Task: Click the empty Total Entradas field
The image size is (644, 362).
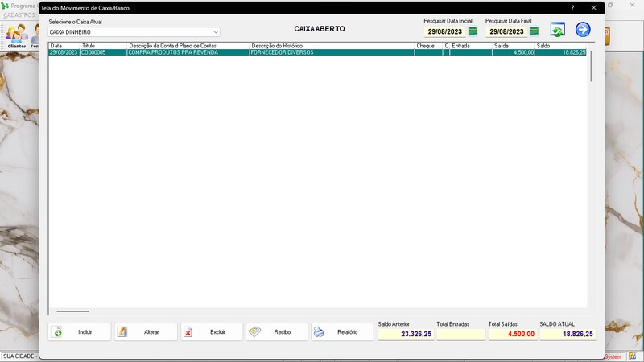Action: 461,334
